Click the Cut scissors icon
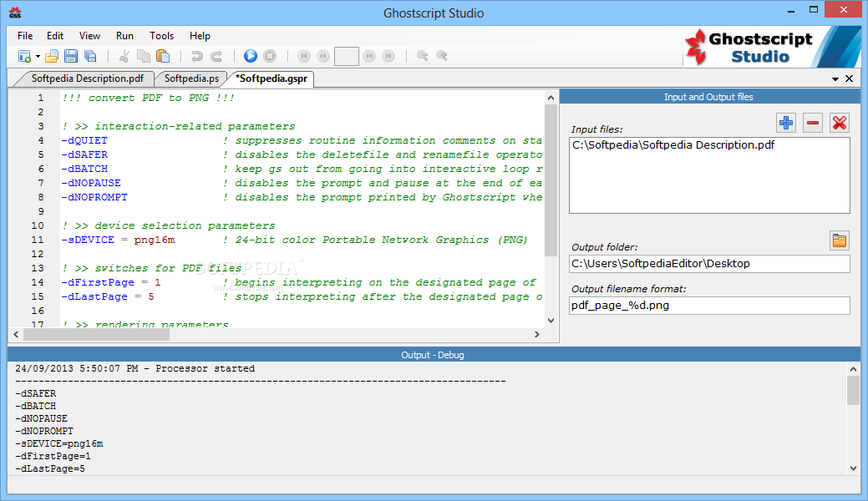The height and width of the screenshot is (501, 868). (x=124, y=56)
